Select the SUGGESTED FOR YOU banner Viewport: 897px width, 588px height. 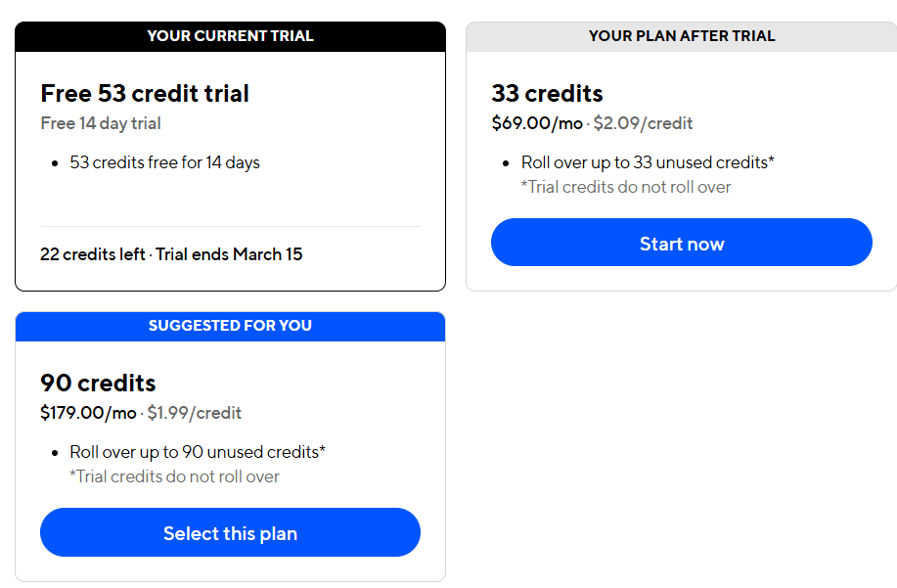tap(230, 326)
